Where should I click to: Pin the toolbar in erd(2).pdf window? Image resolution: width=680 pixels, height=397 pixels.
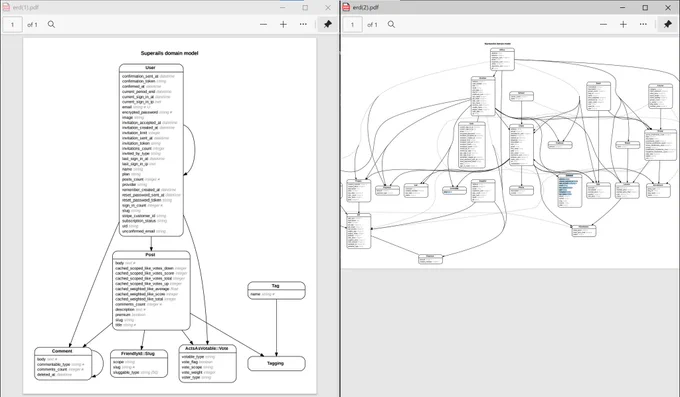click(668, 24)
